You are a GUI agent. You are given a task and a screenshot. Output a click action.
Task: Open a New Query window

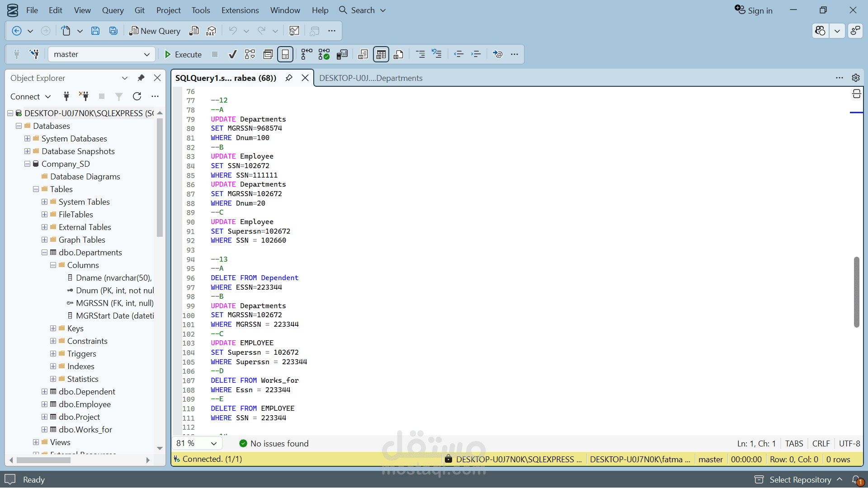click(155, 31)
